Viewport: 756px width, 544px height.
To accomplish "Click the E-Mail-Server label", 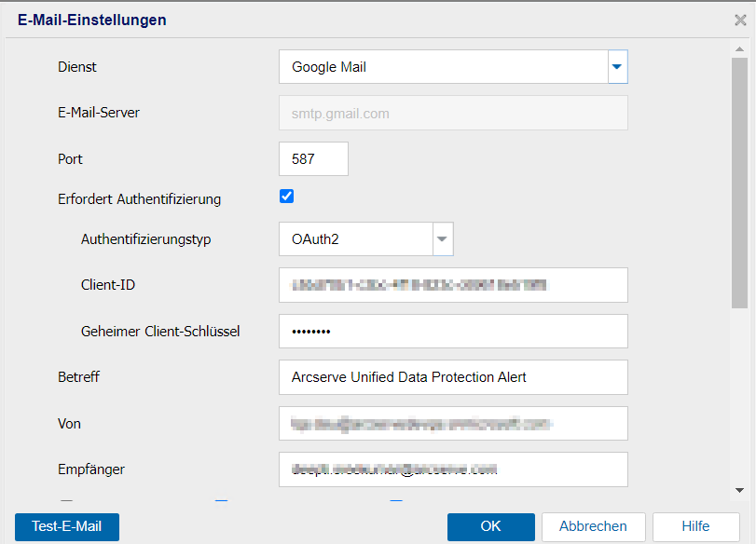I will 99,113.
